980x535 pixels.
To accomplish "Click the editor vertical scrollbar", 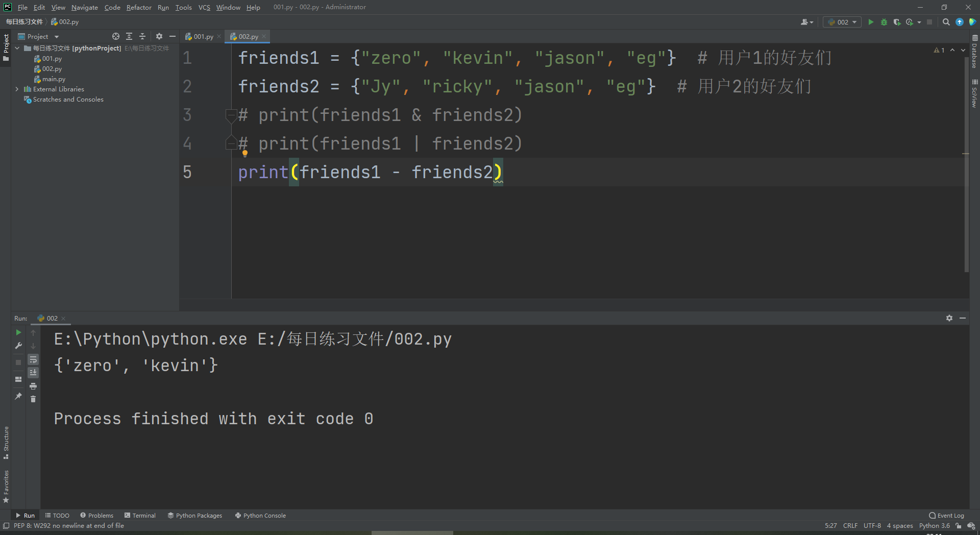I will 966,163.
